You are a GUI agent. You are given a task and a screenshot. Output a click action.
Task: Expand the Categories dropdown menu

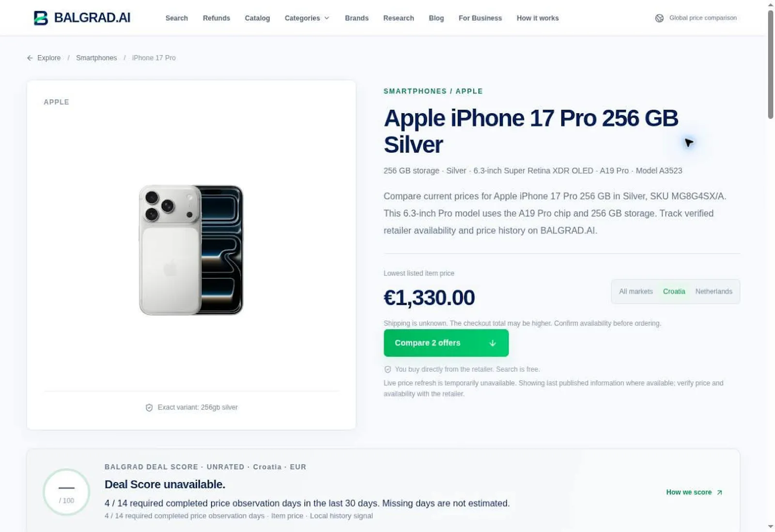(x=307, y=18)
